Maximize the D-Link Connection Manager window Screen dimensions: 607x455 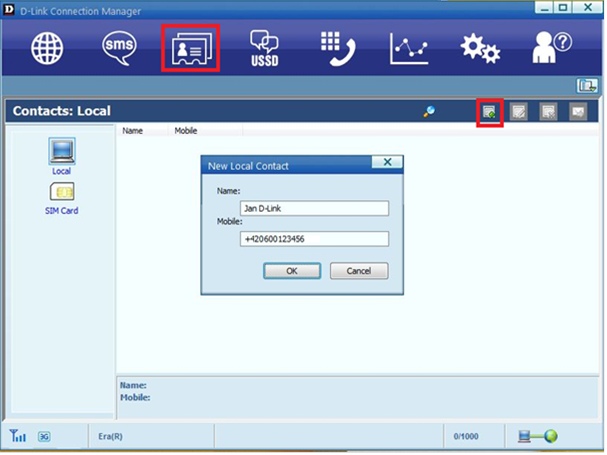pos(563,8)
